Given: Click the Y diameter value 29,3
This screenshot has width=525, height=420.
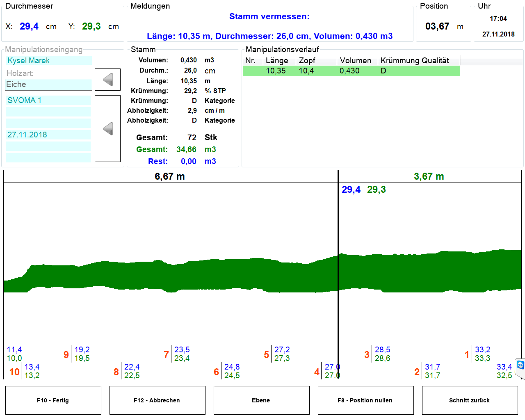Looking at the screenshot, I should point(91,26).
